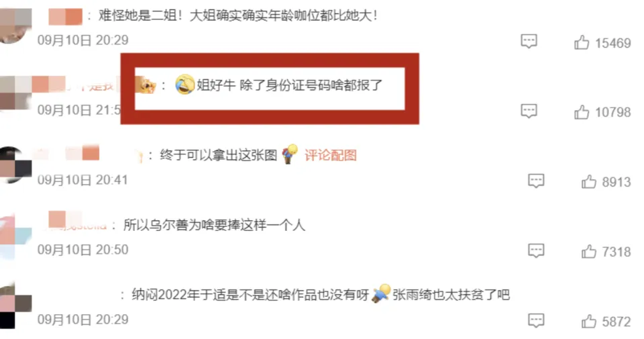Screen dimensions: 644x339
Task: Reply to the 难怪她是二姐 comment
Action: pos(529,41)
